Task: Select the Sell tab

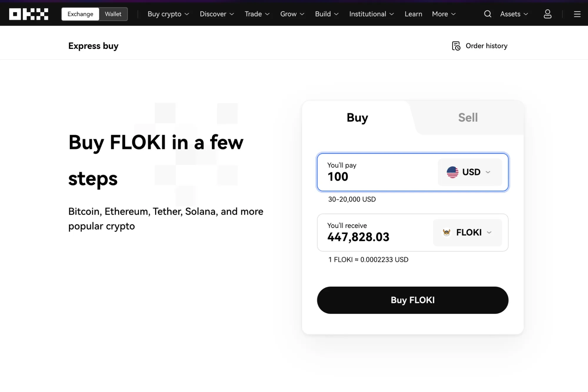Action: pyautogui.click(x=468, y=118)
